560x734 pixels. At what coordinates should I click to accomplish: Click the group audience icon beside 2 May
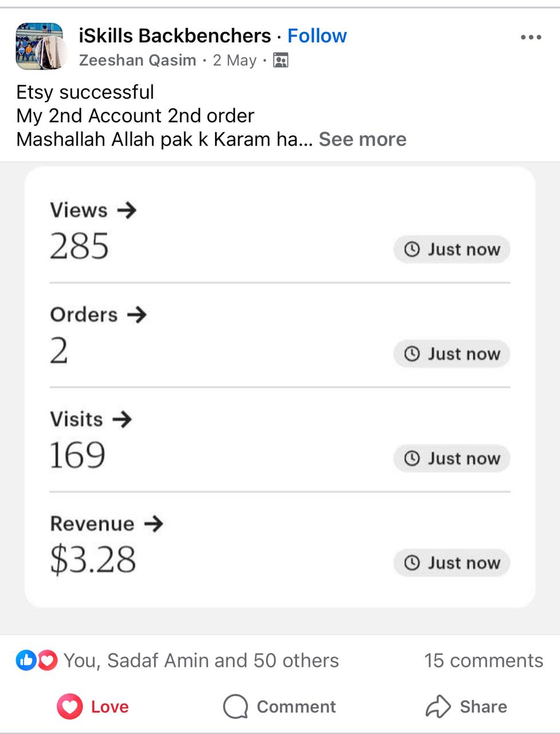(280, 60)
